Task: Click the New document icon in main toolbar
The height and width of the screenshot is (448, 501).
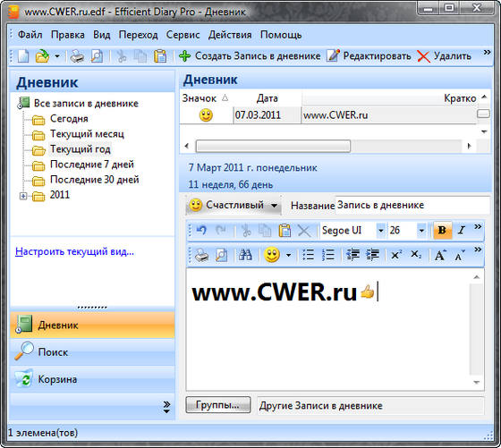Action: click(x=23, y=56)
